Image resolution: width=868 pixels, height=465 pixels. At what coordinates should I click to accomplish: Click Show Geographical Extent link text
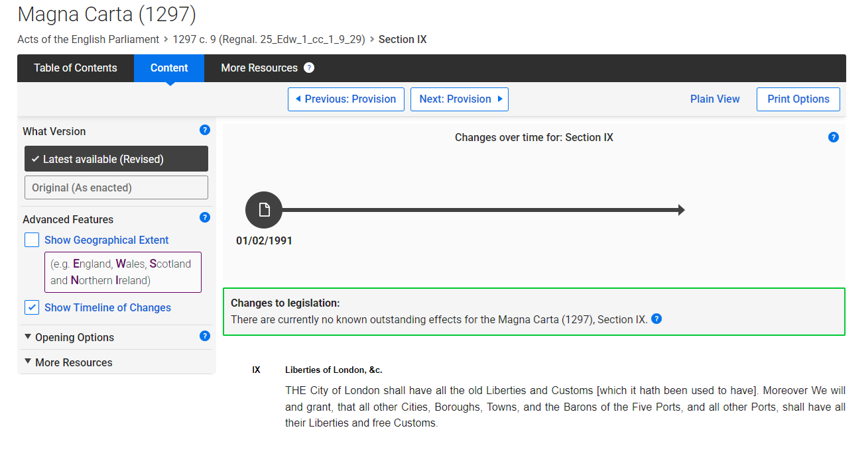click(107, 240)
